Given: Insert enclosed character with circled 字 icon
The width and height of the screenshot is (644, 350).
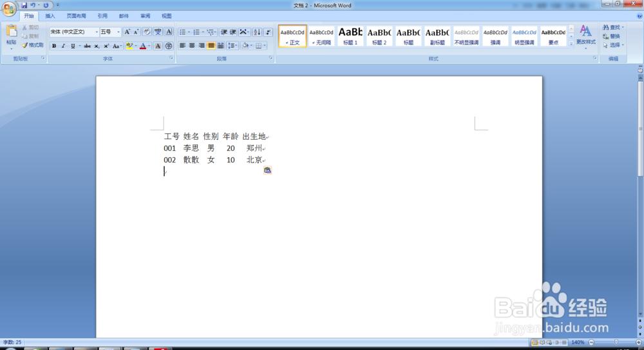Looking at the screenshot, I should pyautogui.click(x=168, y=46).
